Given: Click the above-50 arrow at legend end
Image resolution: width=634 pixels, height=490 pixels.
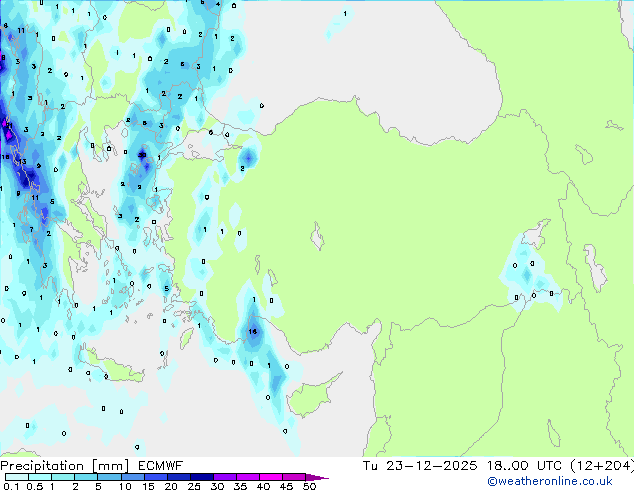Looking at the screenshot, I should [x=317, y=478].
